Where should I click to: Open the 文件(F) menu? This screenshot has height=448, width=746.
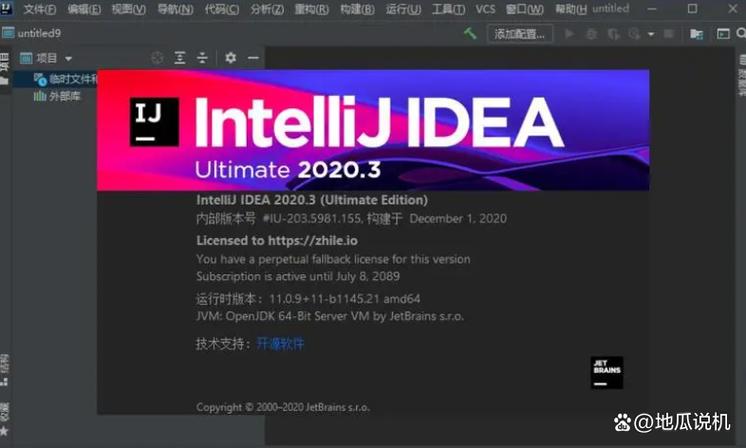point(39,9)
